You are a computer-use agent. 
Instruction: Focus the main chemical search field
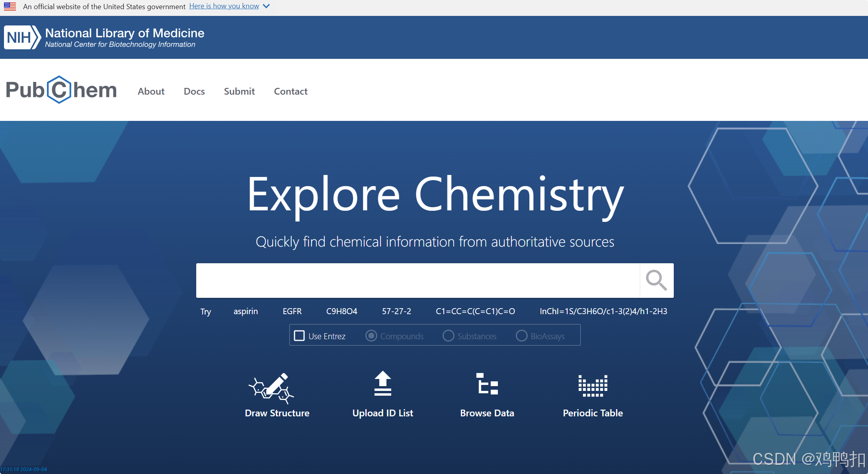pyautogui.click(x=417, y=280)
